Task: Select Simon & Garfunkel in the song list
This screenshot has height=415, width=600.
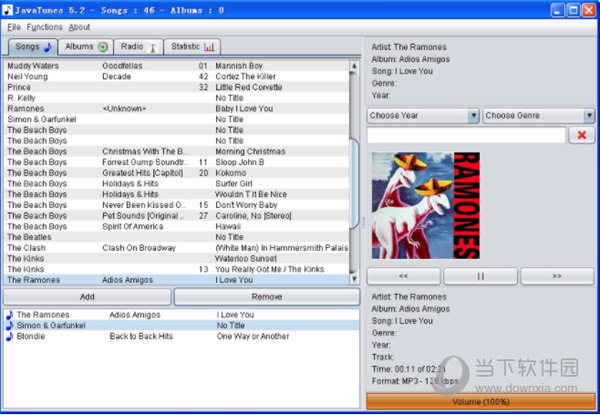Action: tap(176, 119)
